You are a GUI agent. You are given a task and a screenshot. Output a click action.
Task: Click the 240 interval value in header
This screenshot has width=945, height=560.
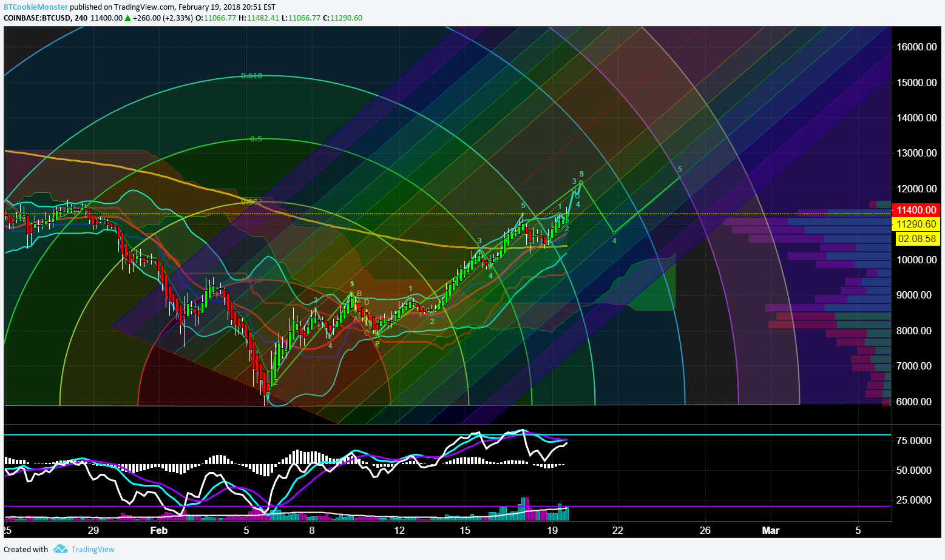point(81,18)
